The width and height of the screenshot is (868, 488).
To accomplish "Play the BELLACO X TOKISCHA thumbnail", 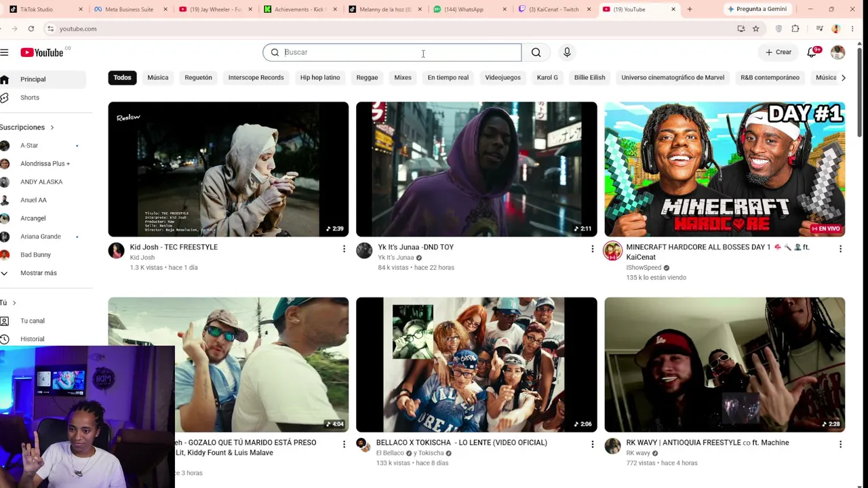I will click(x=476, y=365).
